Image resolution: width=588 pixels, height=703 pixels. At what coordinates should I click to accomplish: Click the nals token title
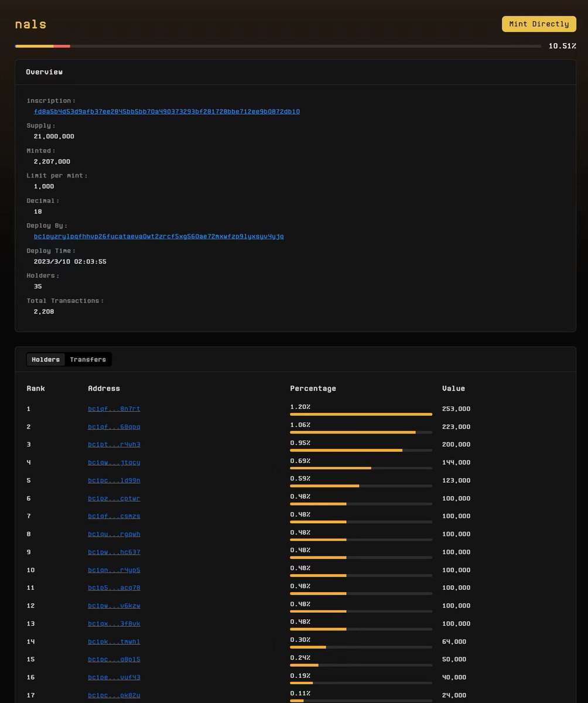pos(31,25)
